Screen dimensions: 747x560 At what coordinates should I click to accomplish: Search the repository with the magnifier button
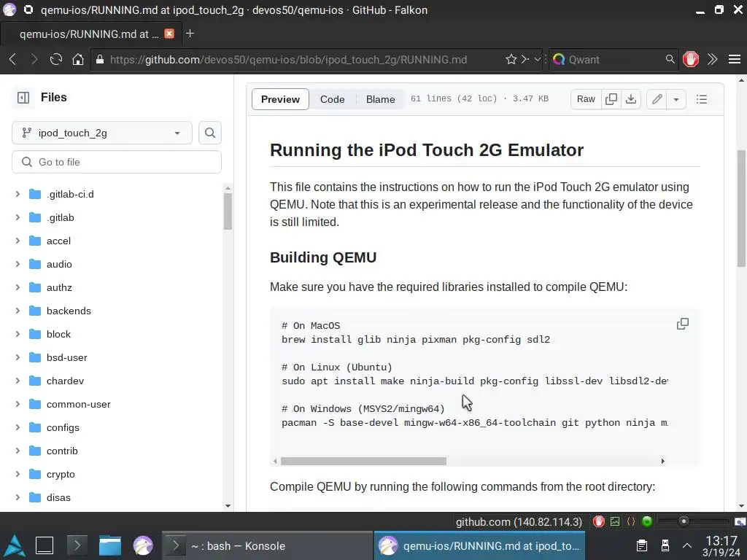point(209,133)
